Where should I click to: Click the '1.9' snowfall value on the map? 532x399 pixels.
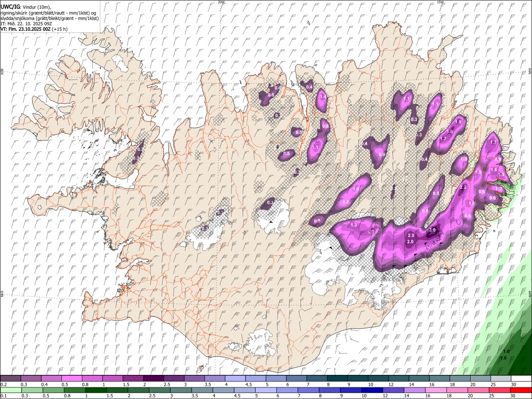(458, 122)
